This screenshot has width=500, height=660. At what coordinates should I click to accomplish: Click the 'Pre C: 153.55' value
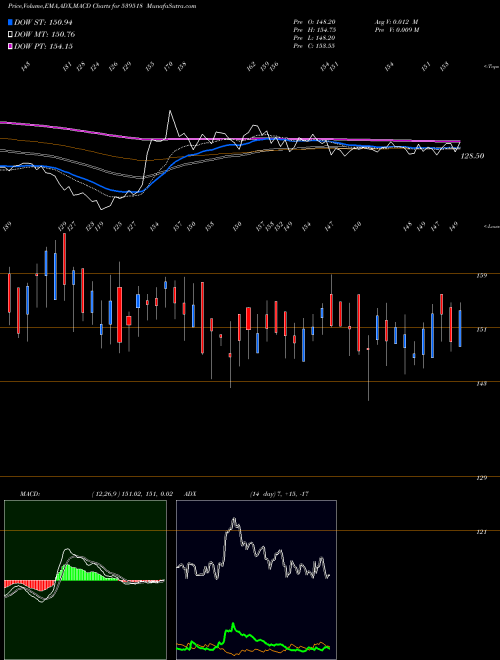pyautogui.click(x=314, y=46)
